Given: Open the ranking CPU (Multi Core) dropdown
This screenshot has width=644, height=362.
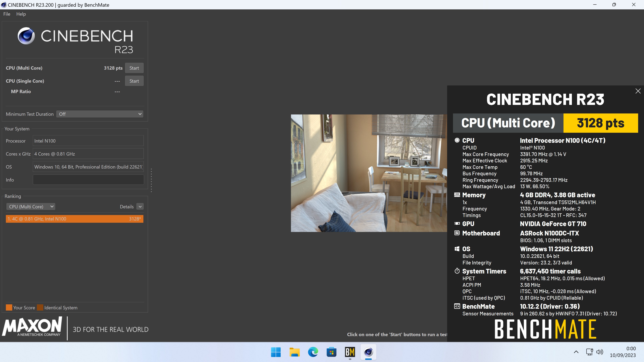Looking at the screenshot, I should pos(31,207).
